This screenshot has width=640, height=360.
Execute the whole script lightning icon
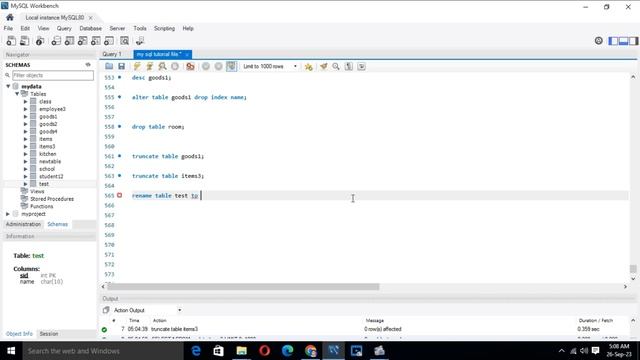[x=137, y=66]
